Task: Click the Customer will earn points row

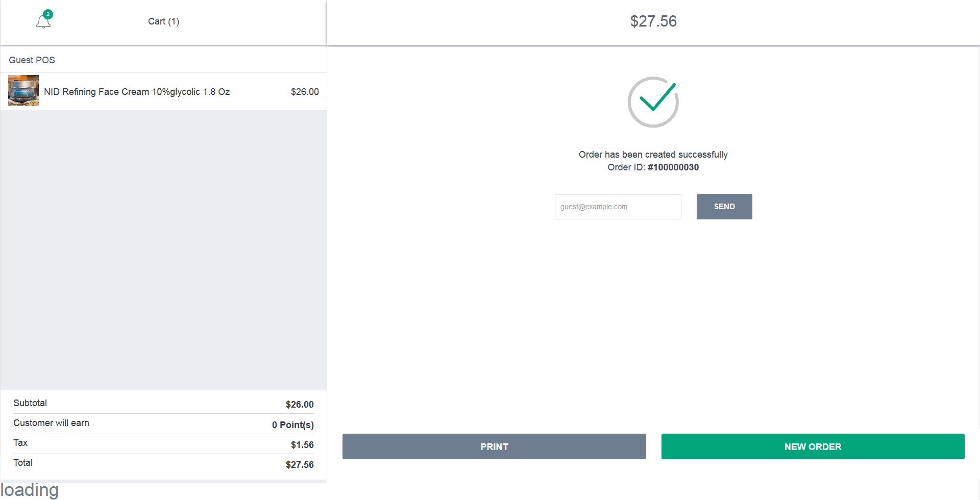Action: [x=163, y=424]
